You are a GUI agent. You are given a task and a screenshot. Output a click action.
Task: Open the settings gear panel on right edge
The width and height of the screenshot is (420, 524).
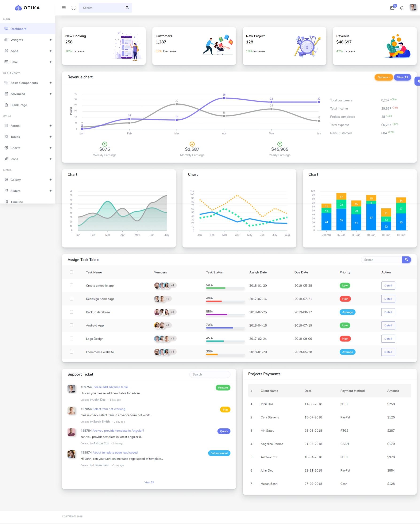tap(418, 81)
